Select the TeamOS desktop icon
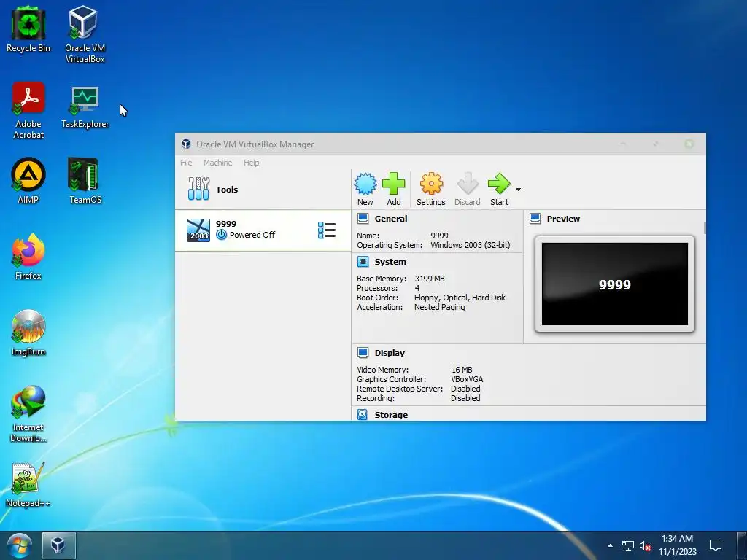The height and width of the screenshot is (560, 747). point(85,181)
